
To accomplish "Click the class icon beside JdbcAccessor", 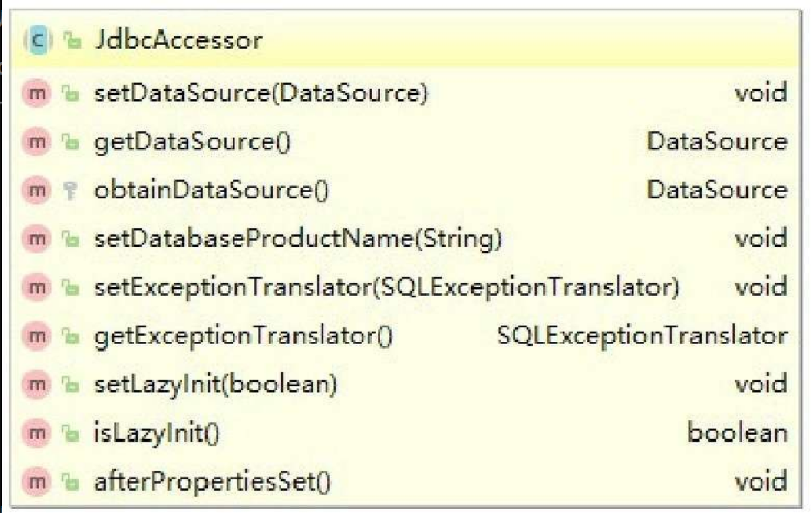I will point(38,42).
